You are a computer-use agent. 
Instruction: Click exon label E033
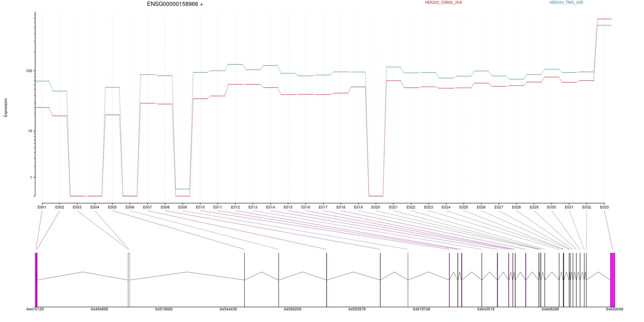pos(604,207)
